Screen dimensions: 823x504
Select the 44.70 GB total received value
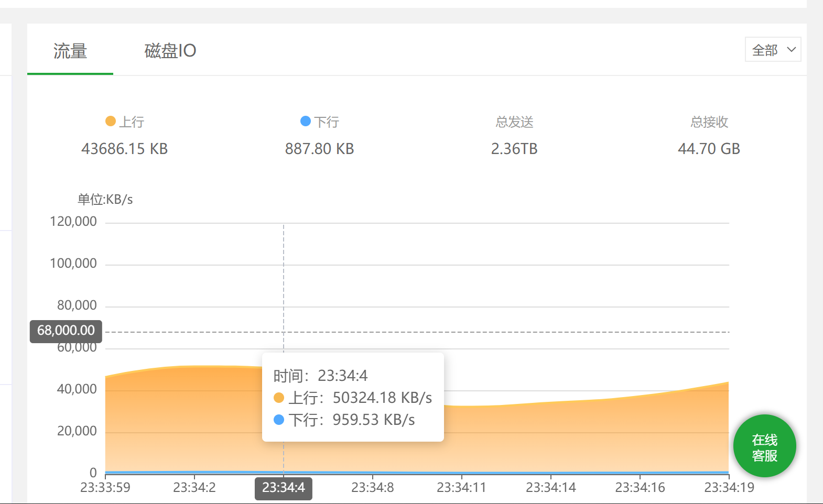(x=709, y=149)
